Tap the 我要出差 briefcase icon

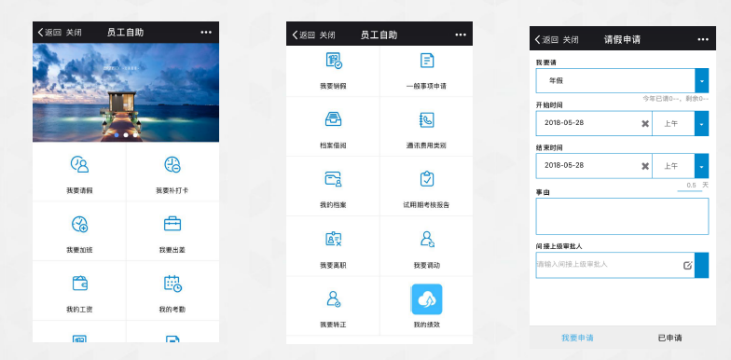(172, 224)
